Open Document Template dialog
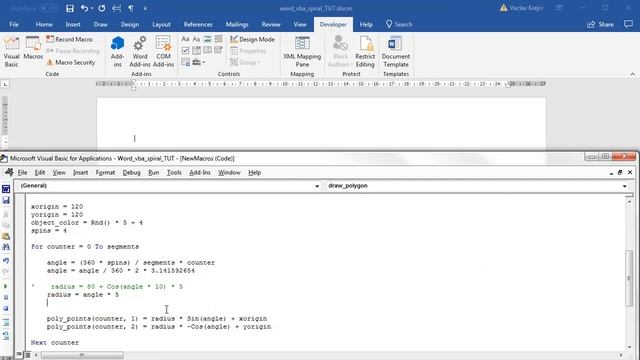Screen dimensions: 640x360 pos(396,51)
